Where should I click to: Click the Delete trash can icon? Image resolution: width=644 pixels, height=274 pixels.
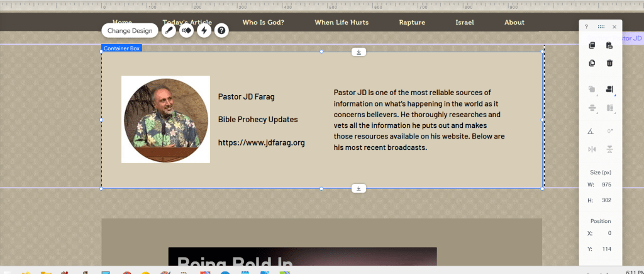pyautogui.click(x=609, y=63)
